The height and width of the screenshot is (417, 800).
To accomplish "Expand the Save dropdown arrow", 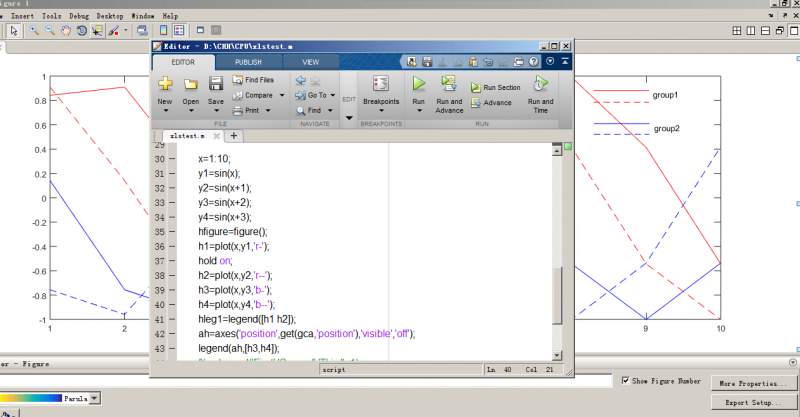I will click(x=216, y=110).
